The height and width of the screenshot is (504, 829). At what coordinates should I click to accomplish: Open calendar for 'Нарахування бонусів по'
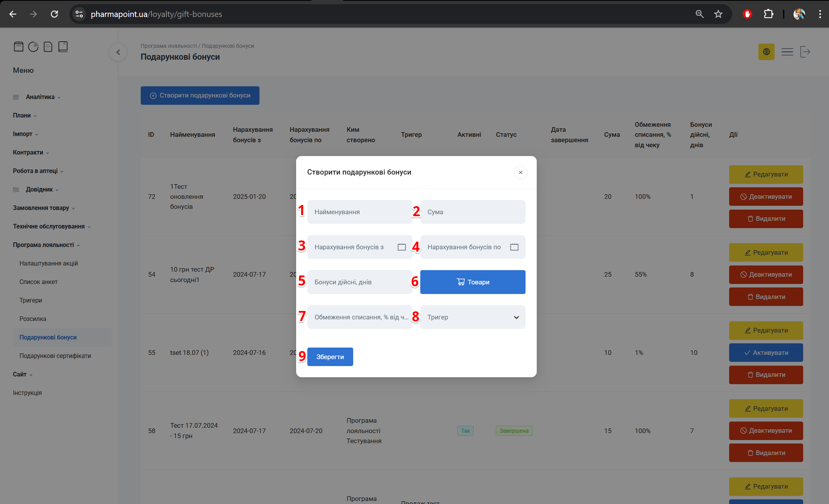coord(514,247)
